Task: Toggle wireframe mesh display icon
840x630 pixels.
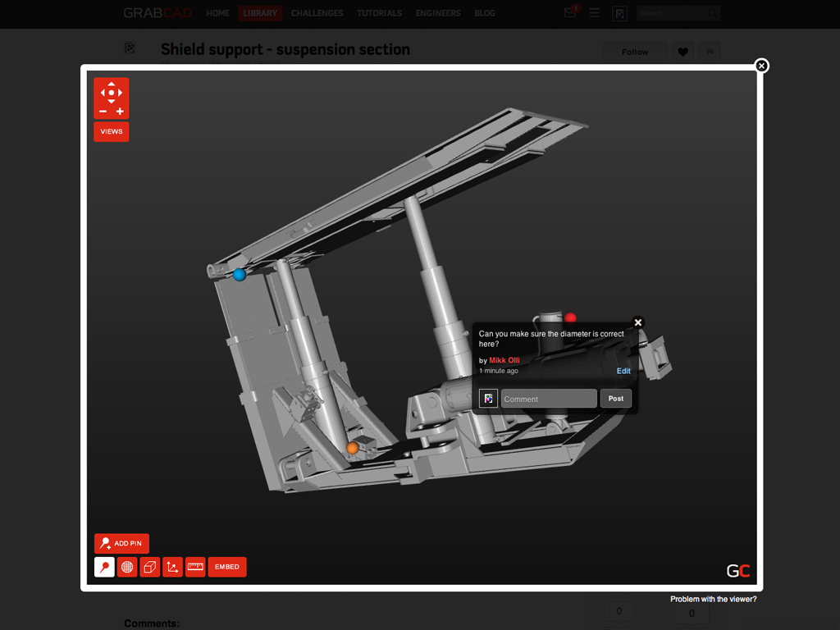Action: (x=127, y=567)
